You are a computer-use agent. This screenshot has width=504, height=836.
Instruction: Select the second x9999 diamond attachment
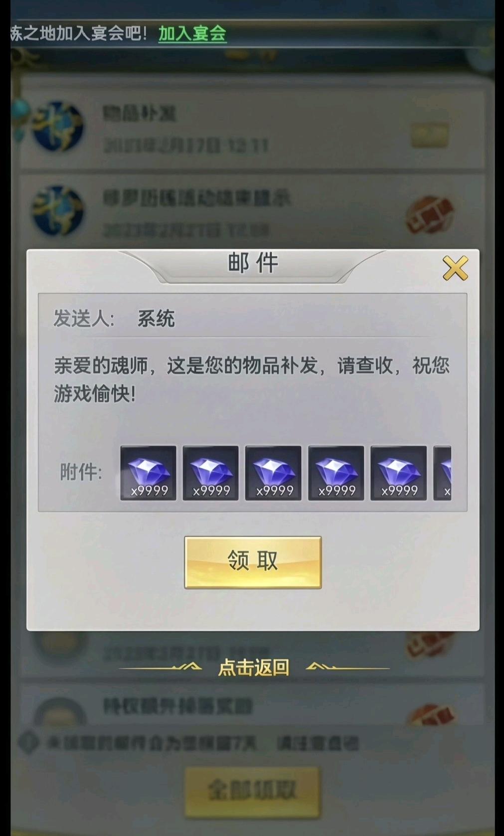pyautogui.click(x=210, y=473)
